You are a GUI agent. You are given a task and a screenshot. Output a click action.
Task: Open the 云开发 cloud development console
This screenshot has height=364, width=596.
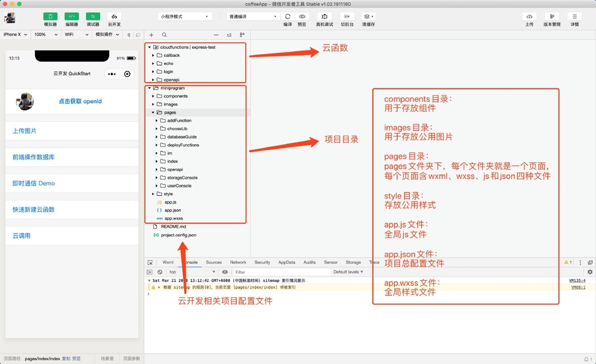114,17
